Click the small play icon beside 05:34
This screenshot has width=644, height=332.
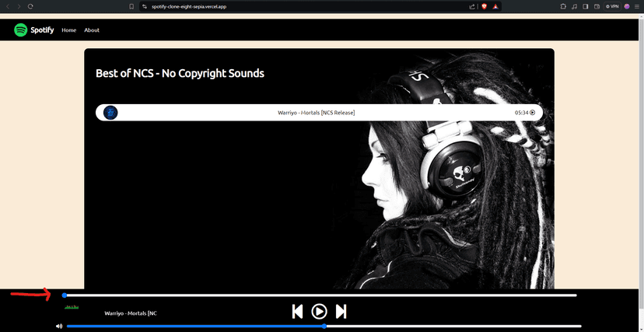pyautogui.click(x=532, y=113)
